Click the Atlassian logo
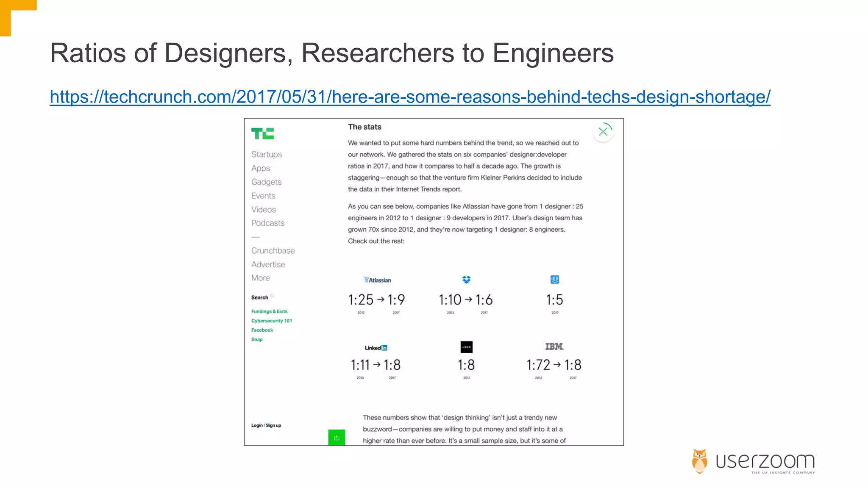Image resolution: width=868 pixels, height=488 pixels. click(x=377, y=280)
